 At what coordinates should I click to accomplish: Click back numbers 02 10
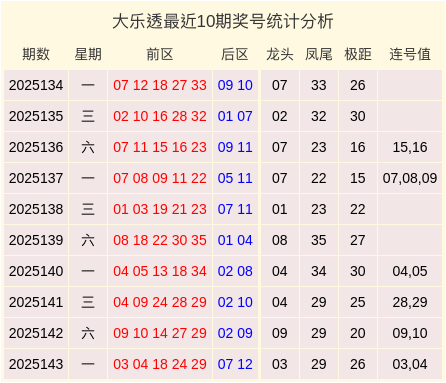tap(235, 302)
